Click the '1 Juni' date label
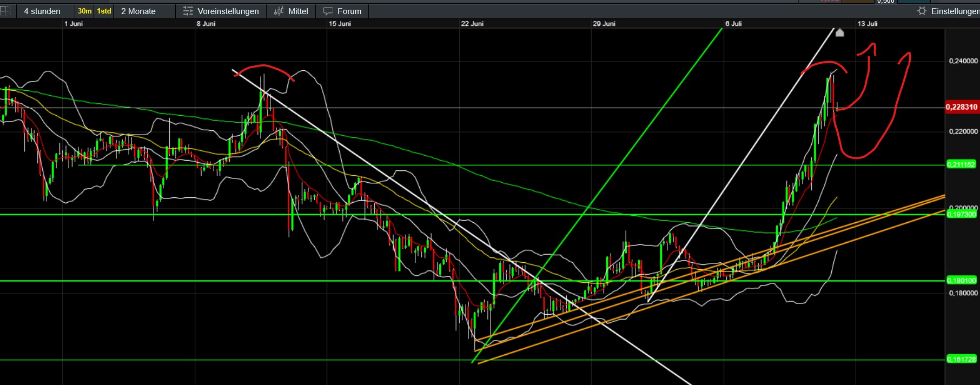This screenshot has height=385, width=980. tap(74, 24)
